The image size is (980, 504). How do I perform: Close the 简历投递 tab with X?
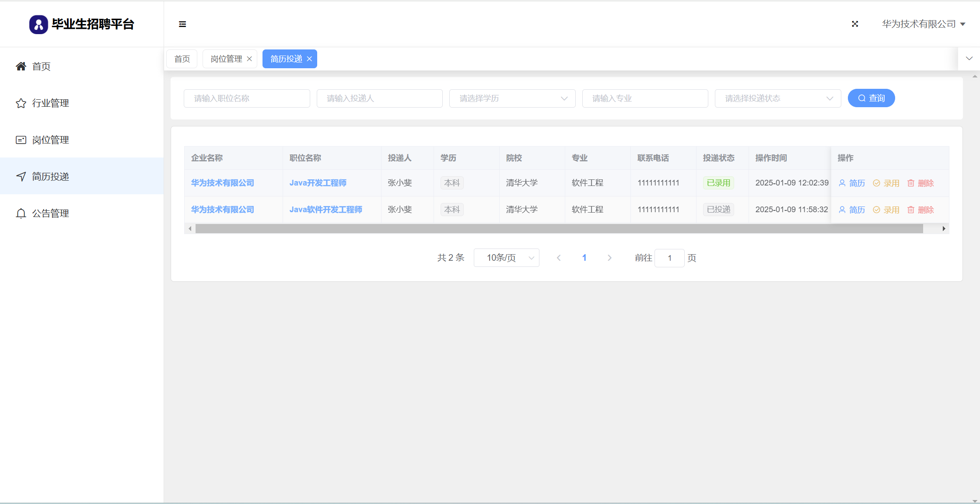(x=309, y=59)
